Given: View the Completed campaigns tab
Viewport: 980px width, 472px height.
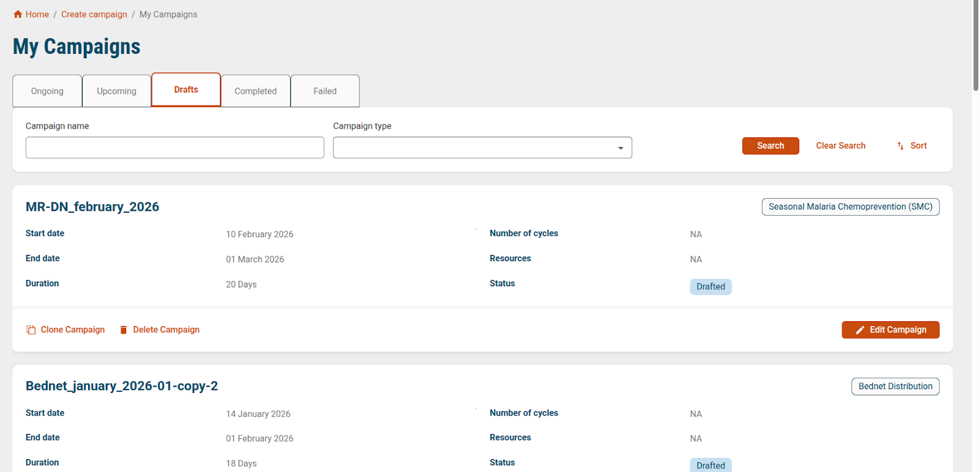Looking at the screenshot, I should pyautogui.click(x=255, y=91).
